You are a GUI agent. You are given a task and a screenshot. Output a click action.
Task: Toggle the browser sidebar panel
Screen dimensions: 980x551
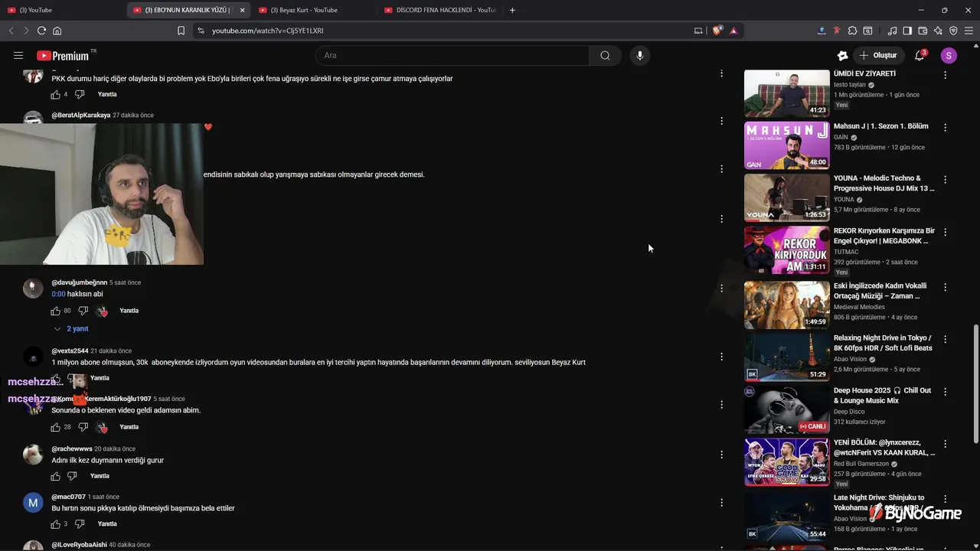coord(907,31)
